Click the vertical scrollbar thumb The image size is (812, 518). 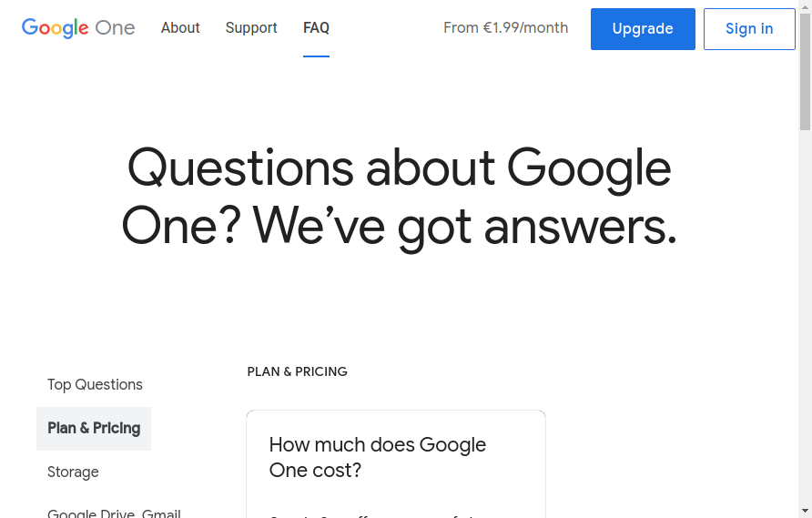tap(806, 72)
